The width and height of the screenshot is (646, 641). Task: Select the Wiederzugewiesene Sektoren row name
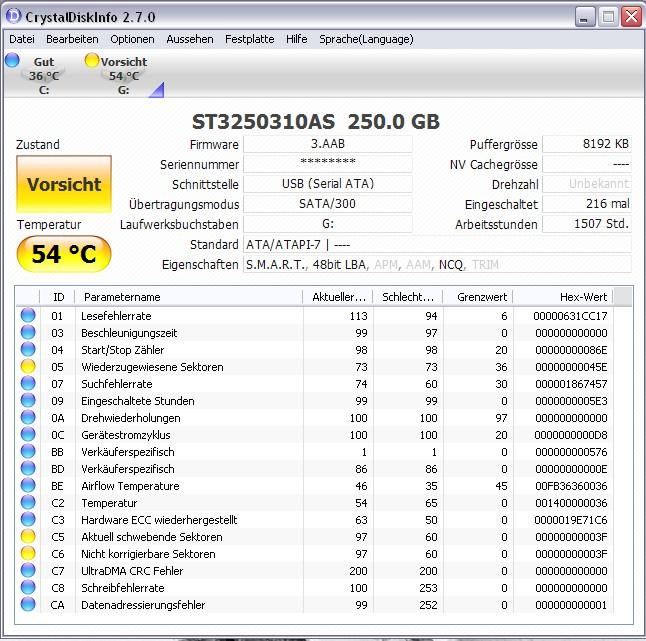coord(152,367)
